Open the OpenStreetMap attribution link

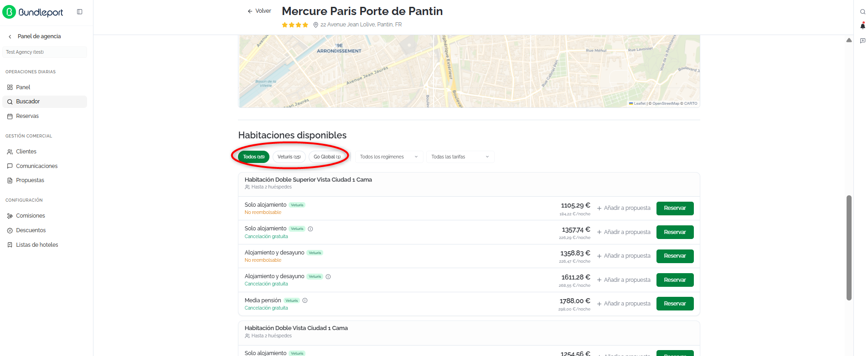[666, 104]
